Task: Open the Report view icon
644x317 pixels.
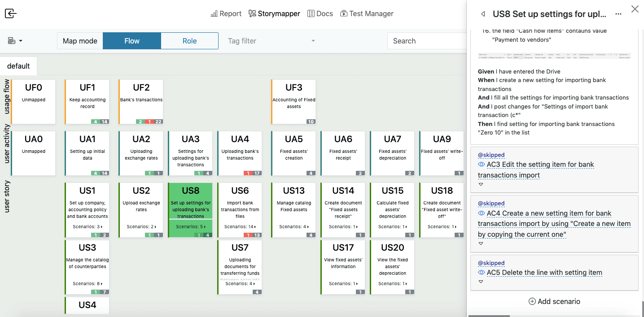Action: click(215, 14)
